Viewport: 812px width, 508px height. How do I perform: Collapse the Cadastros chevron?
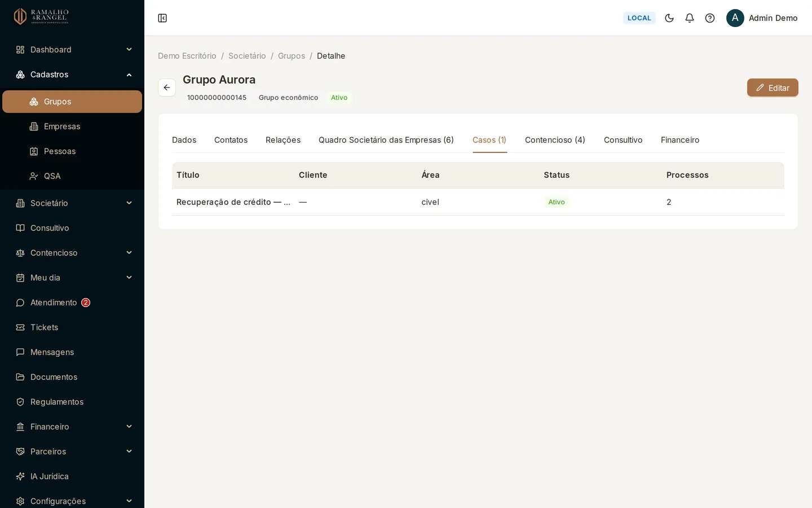[129, 75]
